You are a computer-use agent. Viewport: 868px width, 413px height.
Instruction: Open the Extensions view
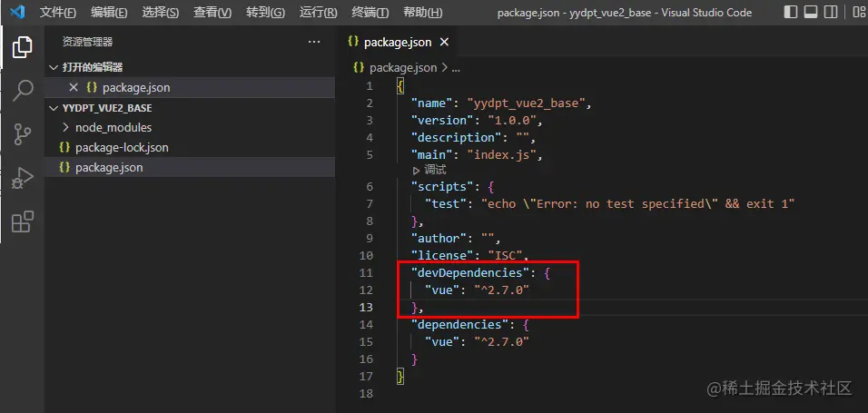coord(22,221)
